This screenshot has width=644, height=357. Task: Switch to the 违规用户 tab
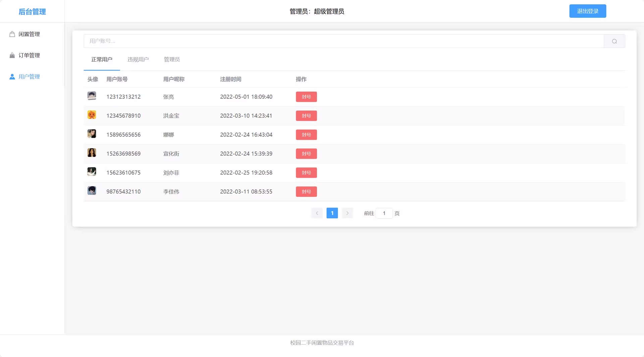(x=138, y=59)
